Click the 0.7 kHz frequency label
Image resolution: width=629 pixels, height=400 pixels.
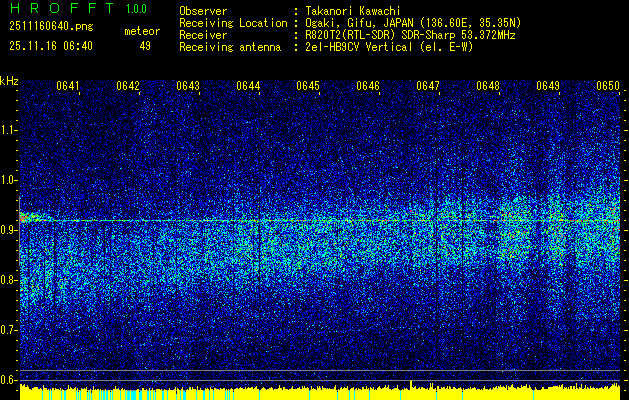8,330
